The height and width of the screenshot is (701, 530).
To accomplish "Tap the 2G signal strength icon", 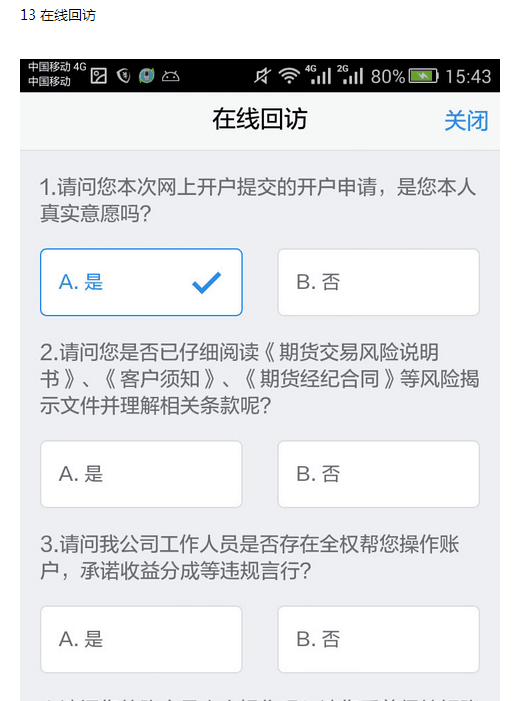I will [350, 75].
